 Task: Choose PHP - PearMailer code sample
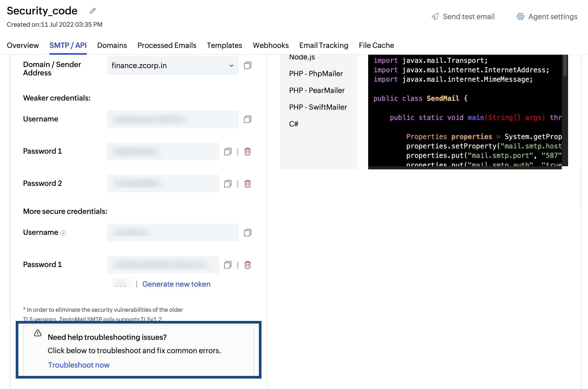[x=317, y=90]
